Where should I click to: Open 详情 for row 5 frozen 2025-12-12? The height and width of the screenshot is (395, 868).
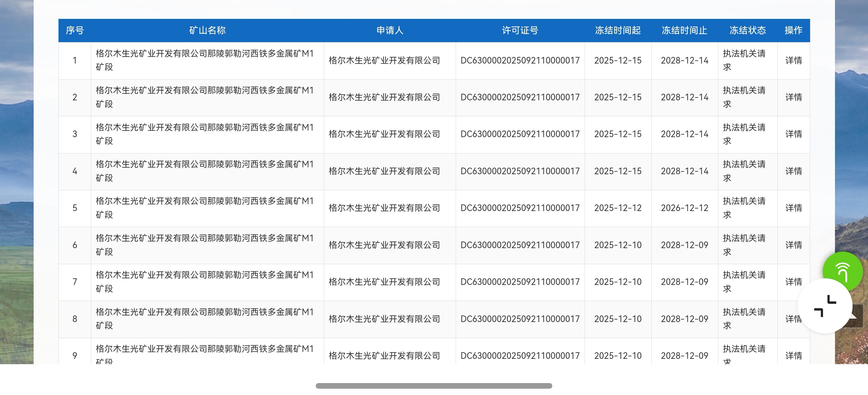point(793,208)
